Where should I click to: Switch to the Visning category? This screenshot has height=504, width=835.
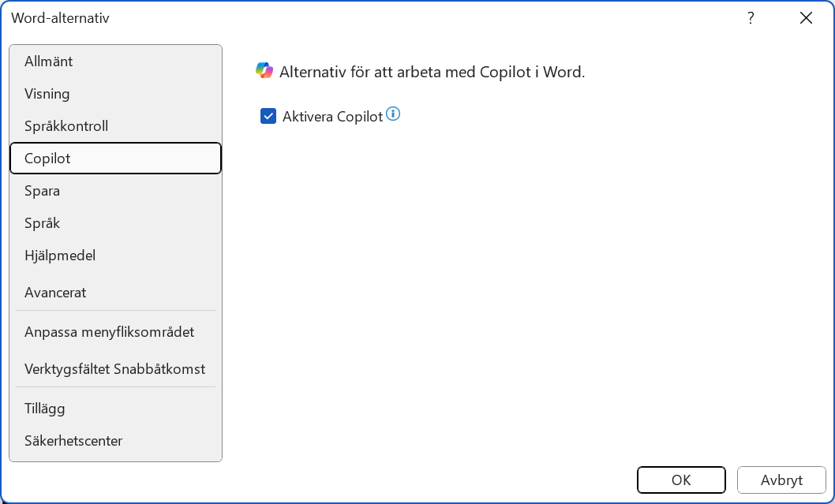pyautogui.click(x=47, y=94)
